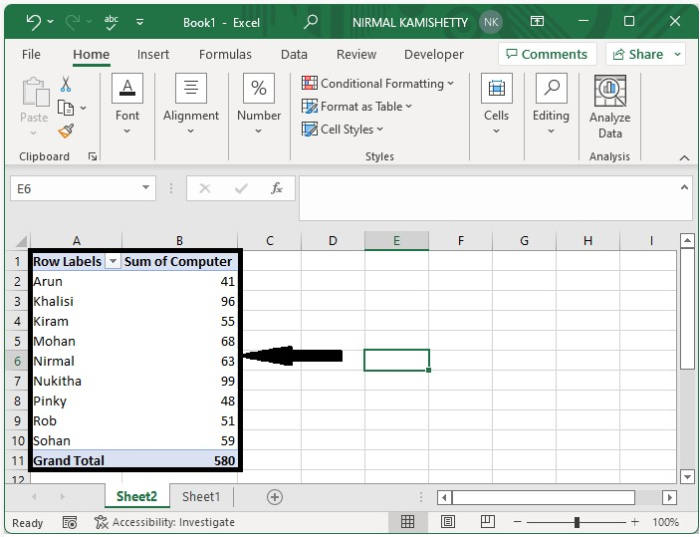Click the Cut scissors icon
This screenshot has width=700, height=537.
pos(66,84)
